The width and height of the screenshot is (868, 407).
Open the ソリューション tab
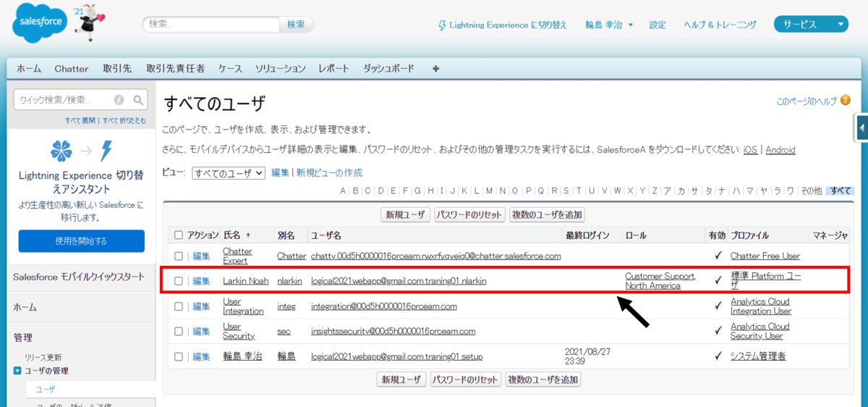(281, 69)
